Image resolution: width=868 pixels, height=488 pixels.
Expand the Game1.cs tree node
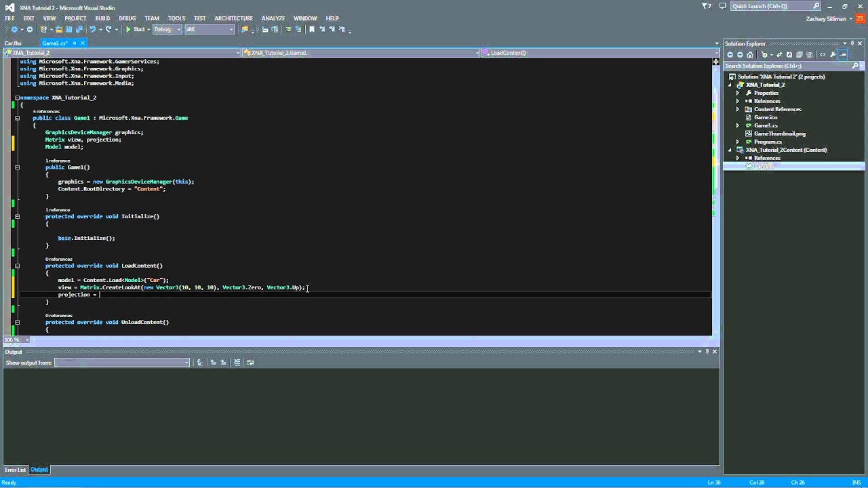(738, 125)
